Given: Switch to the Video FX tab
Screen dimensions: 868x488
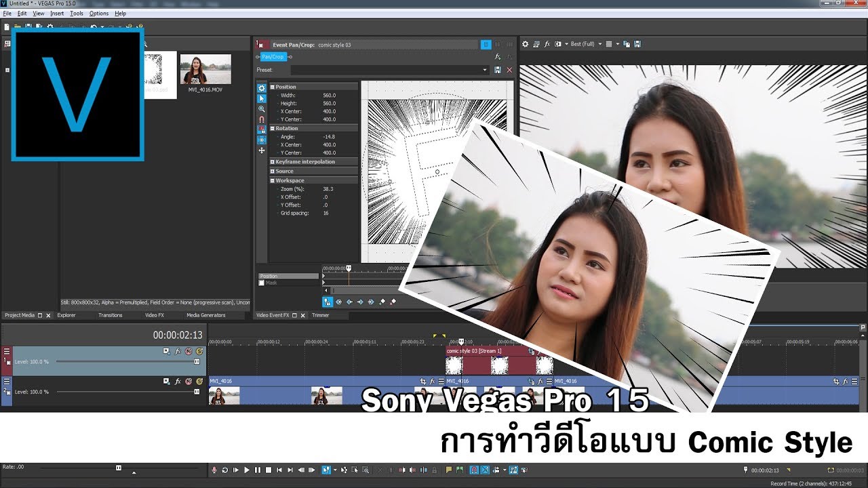Looking at the screenshot, I should tap(155, 315).
